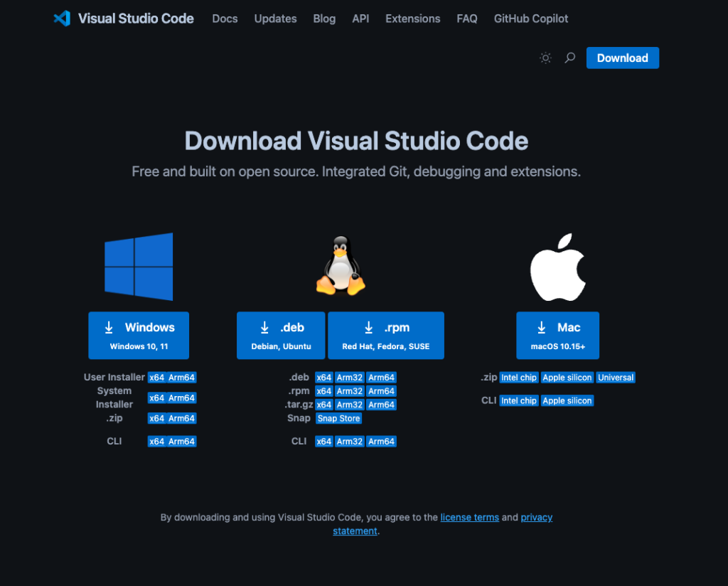This screenshot has height=586, width=728.
Task: Download the Mac macOS 10.15+ build
Action: (558, 335)
